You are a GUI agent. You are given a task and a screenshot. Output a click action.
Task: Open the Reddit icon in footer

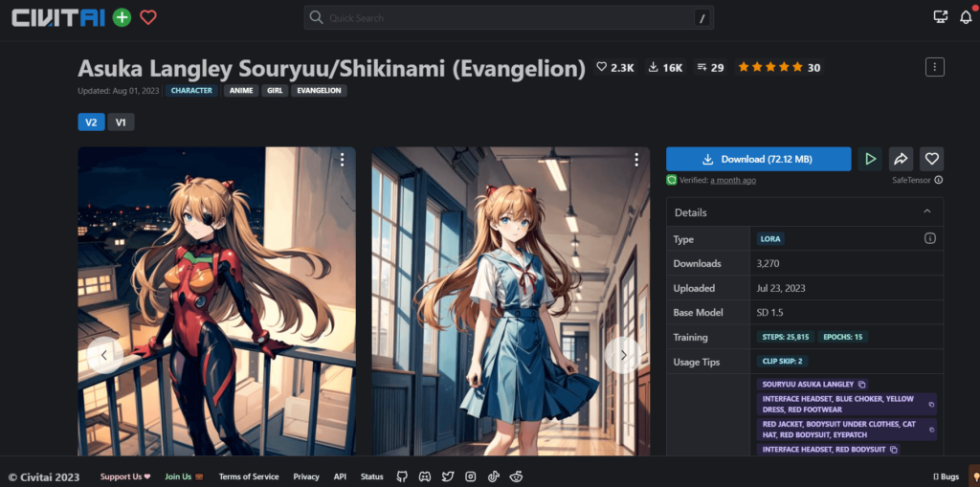point(516,476)
